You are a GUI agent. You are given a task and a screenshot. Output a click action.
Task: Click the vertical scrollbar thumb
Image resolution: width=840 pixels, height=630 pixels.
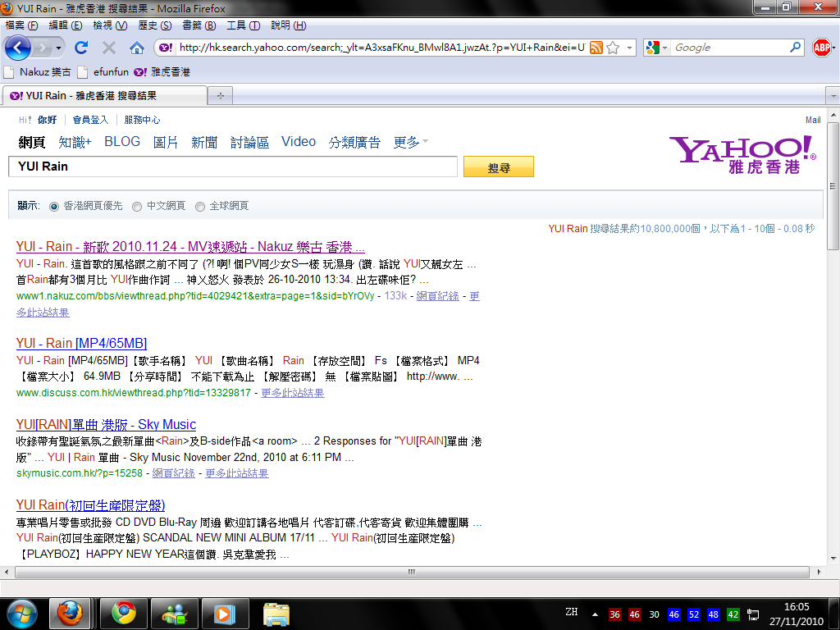[833, 186]
